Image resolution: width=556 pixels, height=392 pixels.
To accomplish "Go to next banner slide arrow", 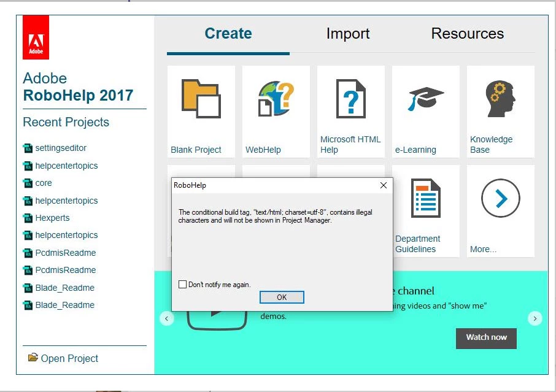I will click(535, 318).
